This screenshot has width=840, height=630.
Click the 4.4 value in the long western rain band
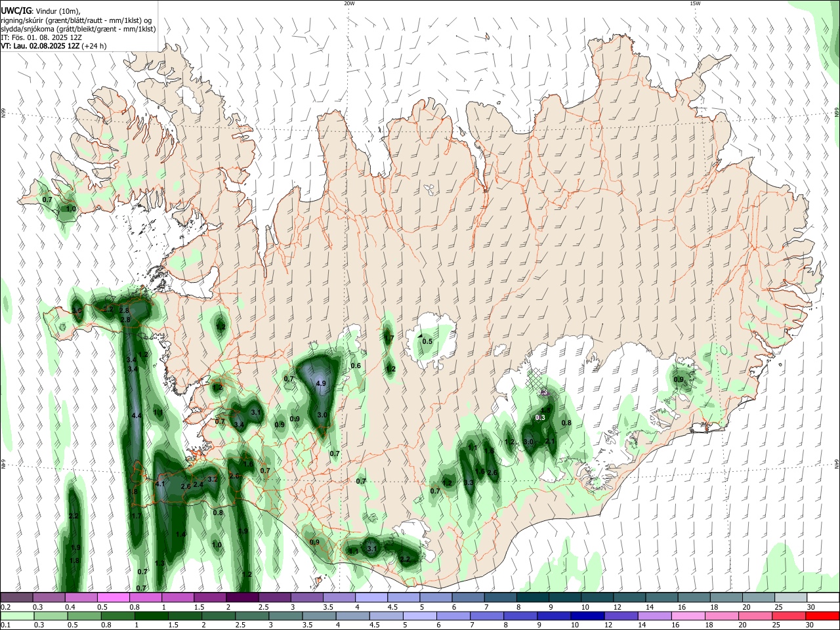136,416
